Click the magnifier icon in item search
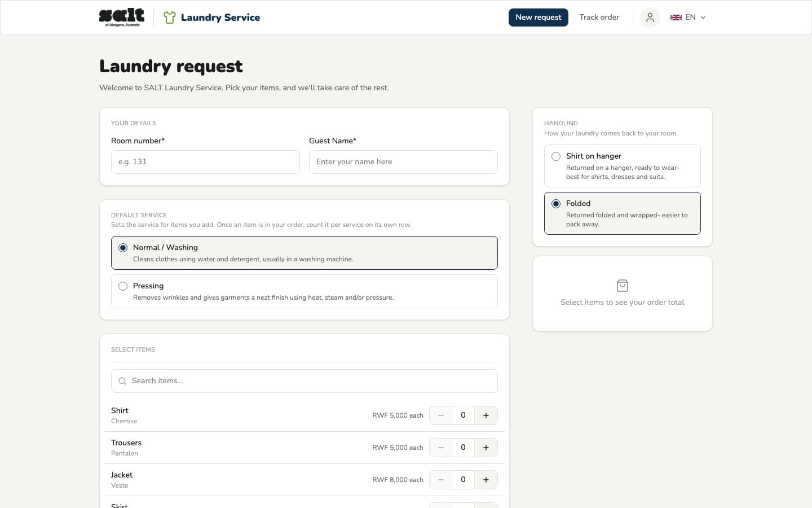The image size is (812, 508). 122,381
